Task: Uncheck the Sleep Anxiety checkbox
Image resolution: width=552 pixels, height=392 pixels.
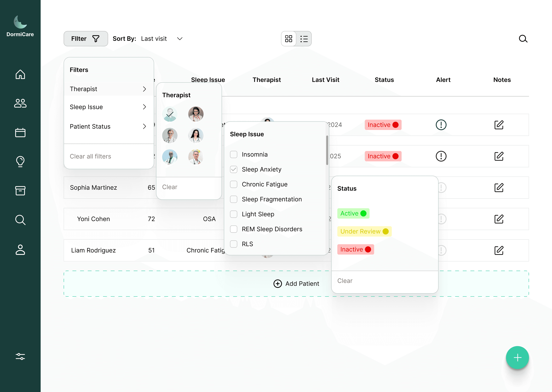Action: (234, 169)
